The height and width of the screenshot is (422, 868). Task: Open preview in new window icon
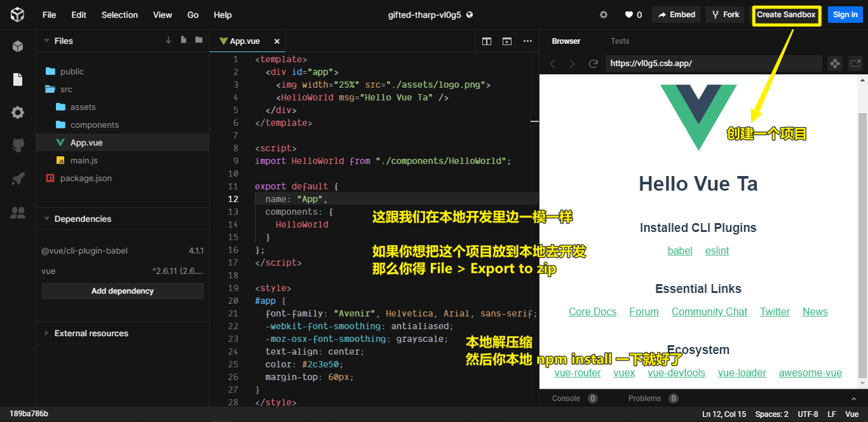click(856, 64)
